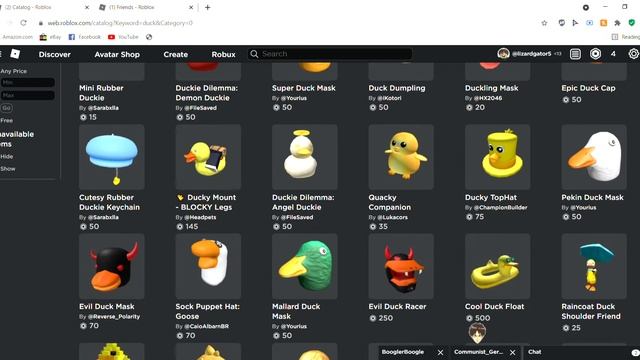
Task: Open Cool Duck Float thumbnail
Action: coord(498,266)
